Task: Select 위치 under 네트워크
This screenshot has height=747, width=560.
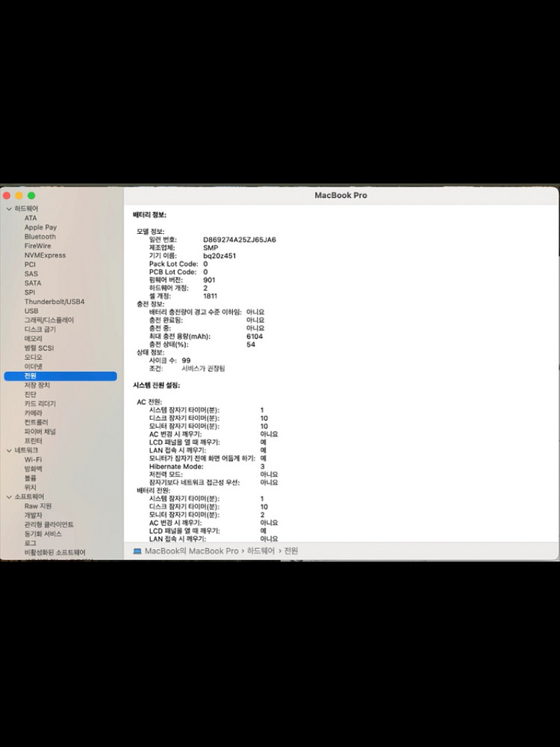Action: [x=30, y=487]
